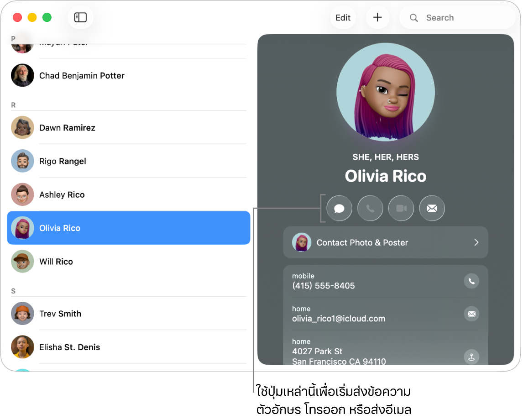This screenshot has width=523, height=420.
Task: Click Chad Benjamin Potter's avatar photo
Action: [22, 75]
